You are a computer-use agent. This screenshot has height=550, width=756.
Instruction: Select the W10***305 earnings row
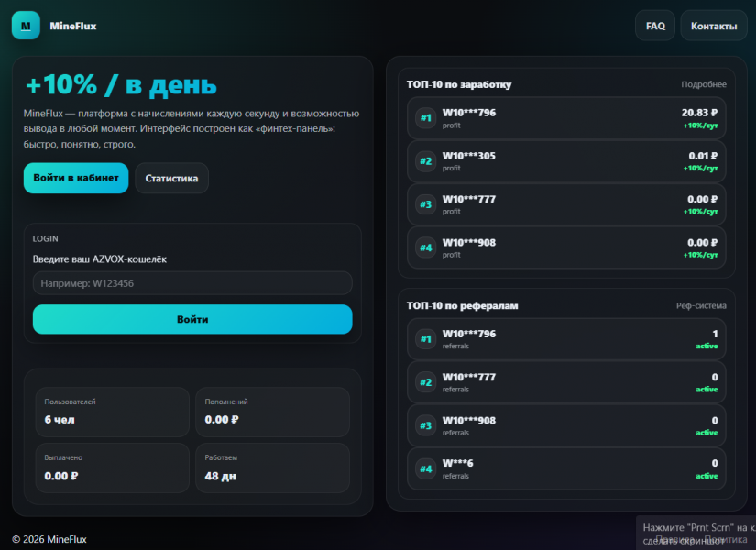click(x=565, y=161)
